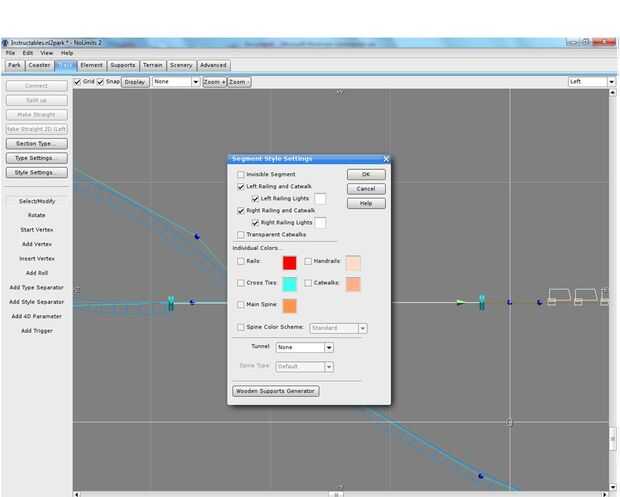Select the Add Vertex tool

click(37, 244)
